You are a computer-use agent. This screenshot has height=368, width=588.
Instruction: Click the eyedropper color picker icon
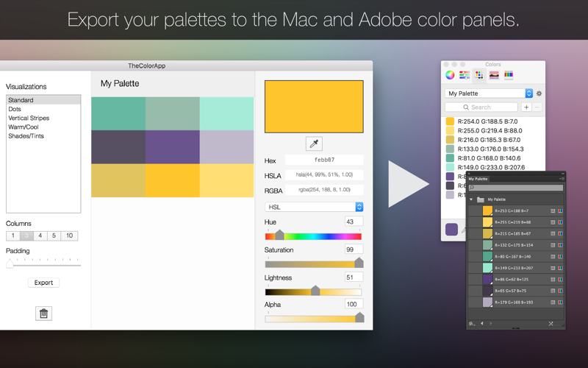[x=314, y=144]
